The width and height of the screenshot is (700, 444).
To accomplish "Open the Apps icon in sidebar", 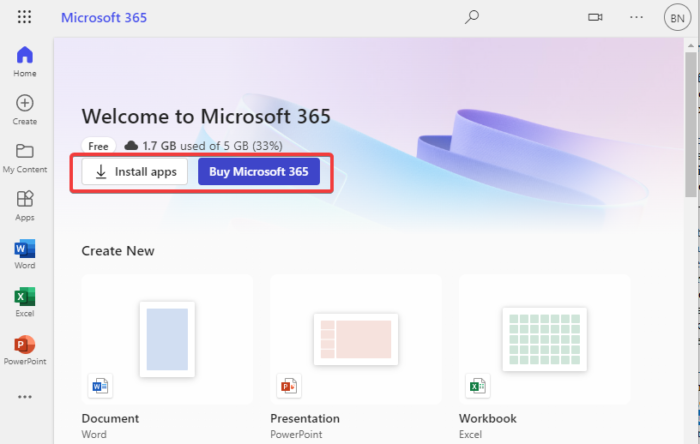I will tap(25, 200).
